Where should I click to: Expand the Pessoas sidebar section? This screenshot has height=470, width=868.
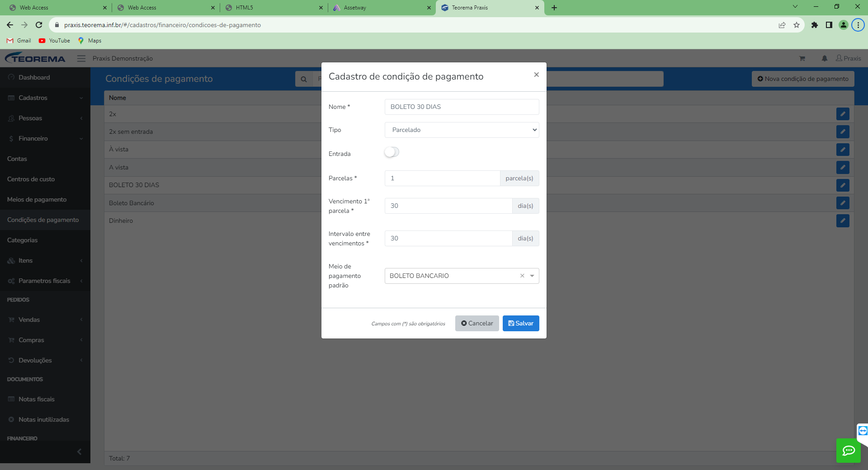point(45,118)
